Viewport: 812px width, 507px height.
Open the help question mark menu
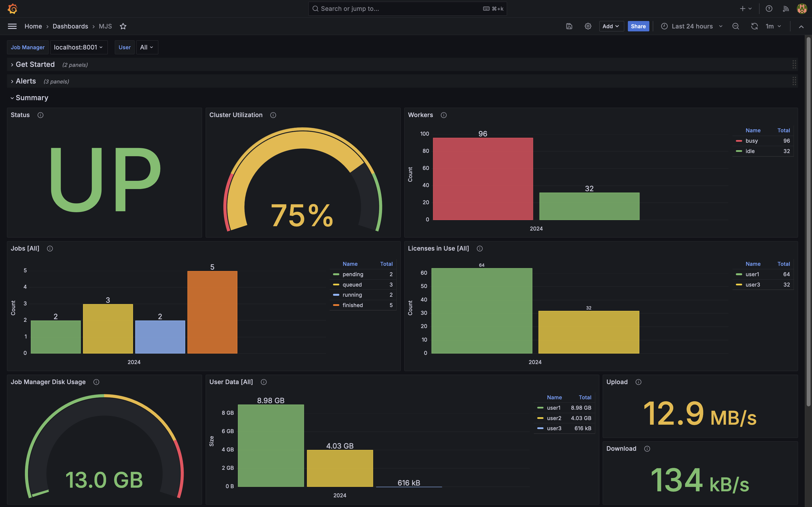tap(769, 9)
